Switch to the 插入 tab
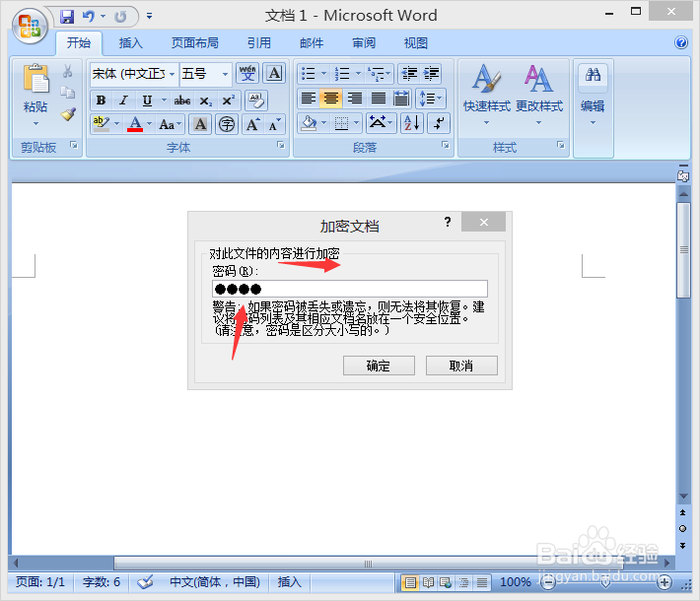Screen dimensions: 700x601 click(x=131, y=42)
